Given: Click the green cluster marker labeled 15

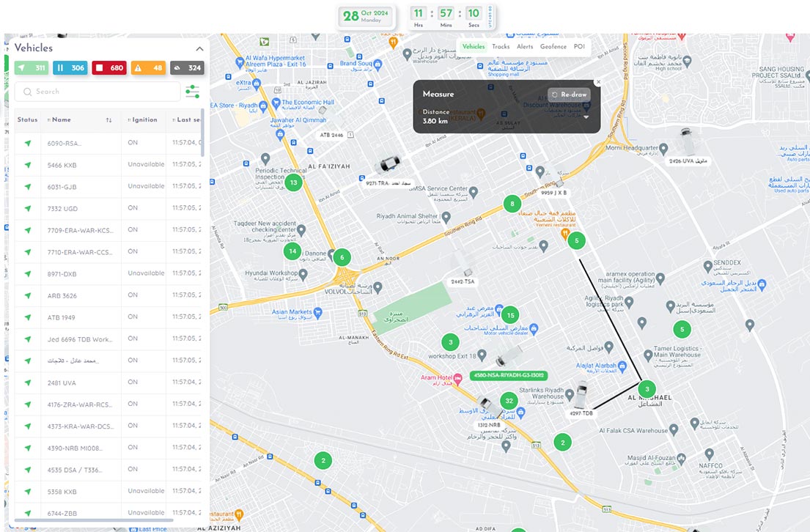Looking at the screenshot, I should [x=510, y=314].
